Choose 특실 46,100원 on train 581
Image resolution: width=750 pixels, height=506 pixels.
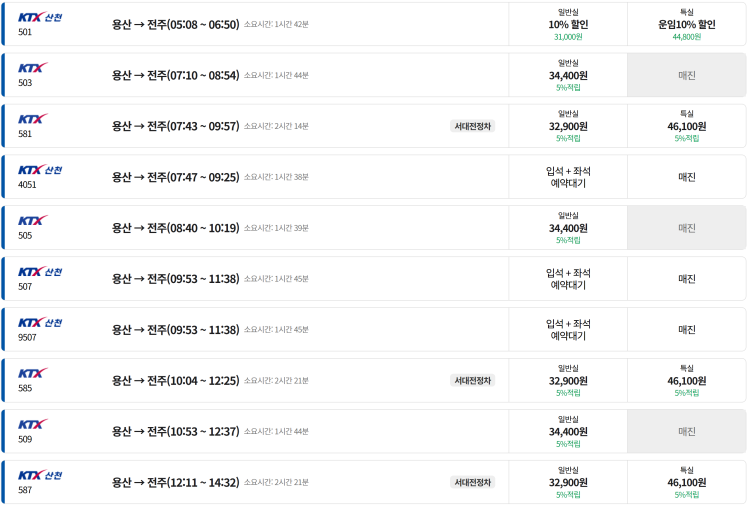(x=687, y=126)
